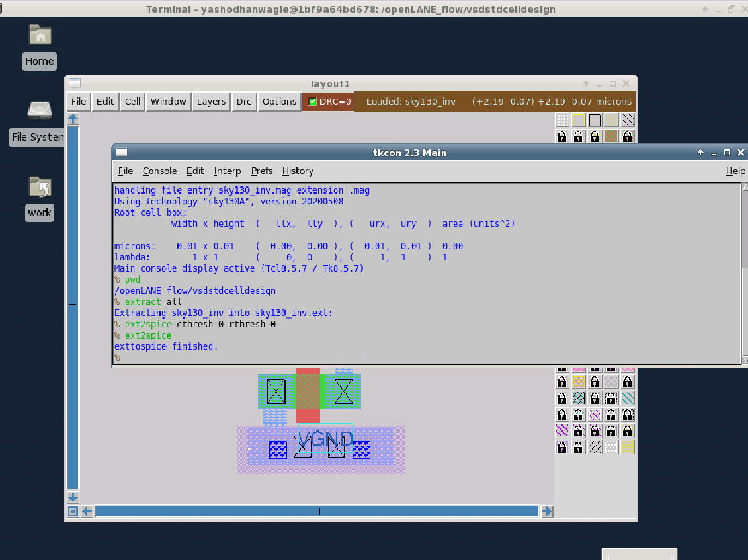
Task: Click layout scroll-up arrow button
Action: coord(73,119)
